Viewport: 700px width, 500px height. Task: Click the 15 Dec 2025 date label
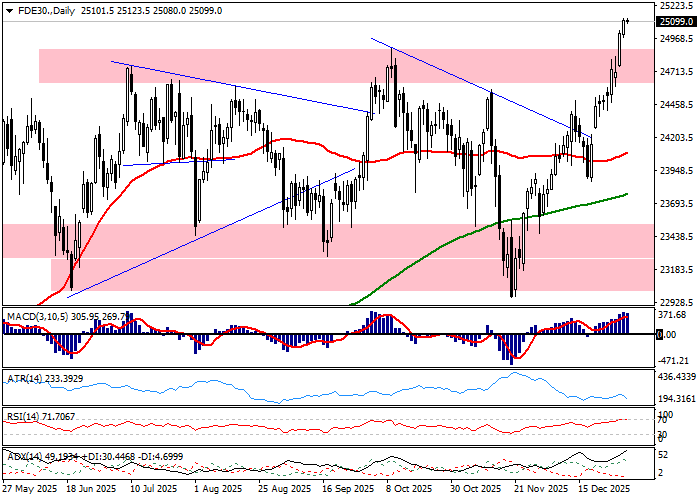pyautogui.click(x=606, y=490)
